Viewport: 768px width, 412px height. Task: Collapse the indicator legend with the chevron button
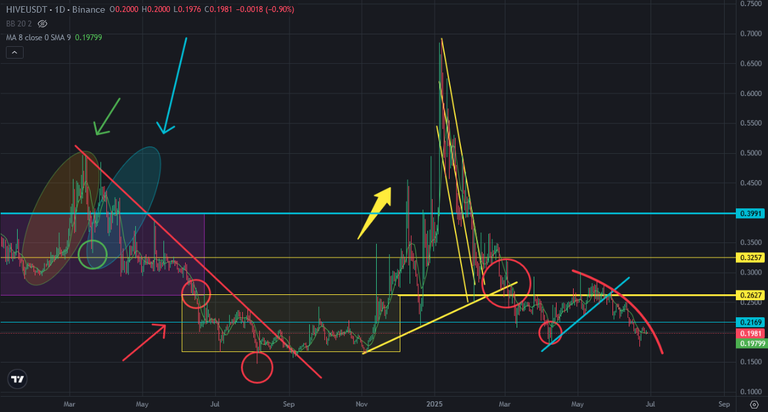pyautogui.click(x=15, y=52)
